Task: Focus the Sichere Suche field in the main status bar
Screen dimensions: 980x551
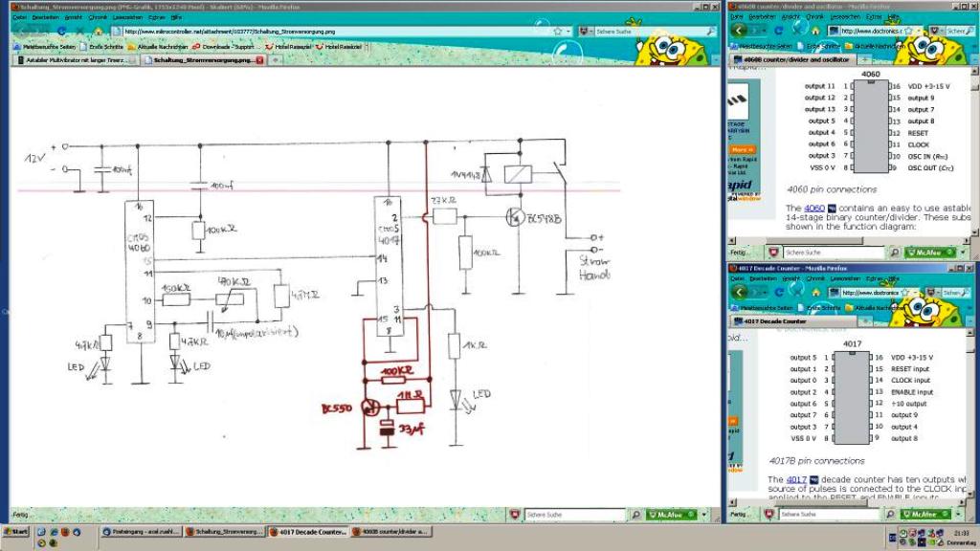Action: coord(574,515)
